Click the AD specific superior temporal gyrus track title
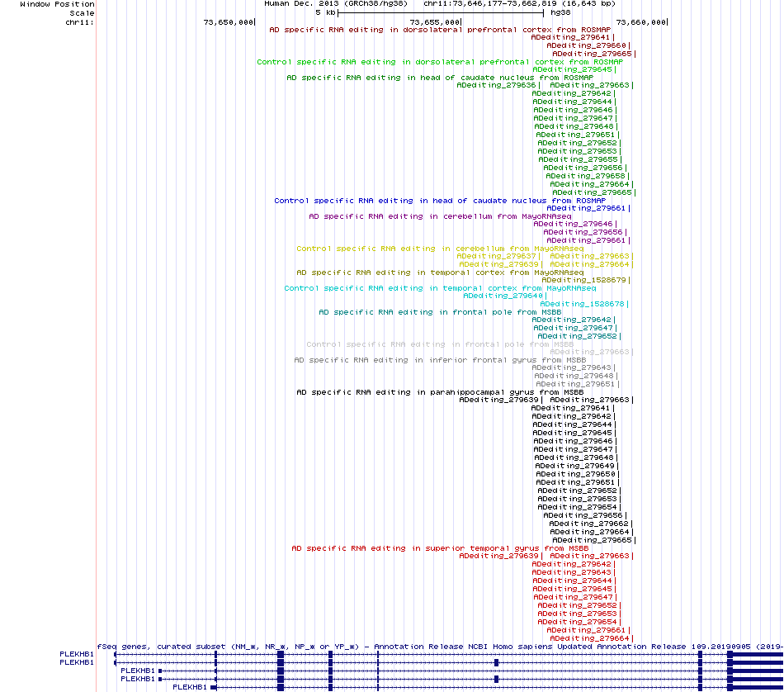The width and height of the screenshot is (784, 692). (x=440, y=548)
